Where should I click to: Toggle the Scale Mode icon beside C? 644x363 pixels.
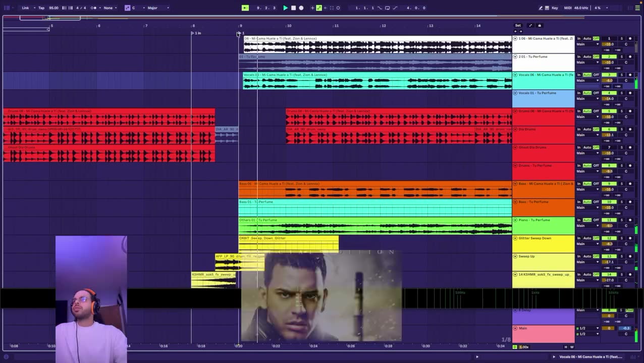coord(127,8)
